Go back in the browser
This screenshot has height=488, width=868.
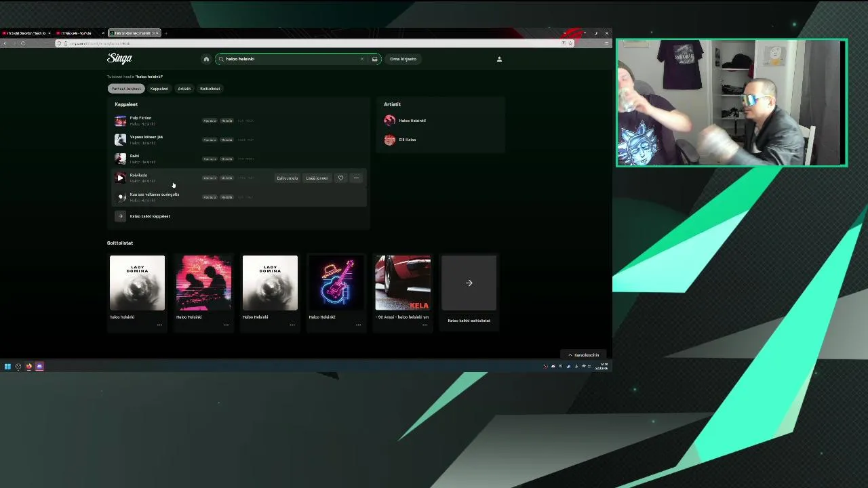coord(5,43)
